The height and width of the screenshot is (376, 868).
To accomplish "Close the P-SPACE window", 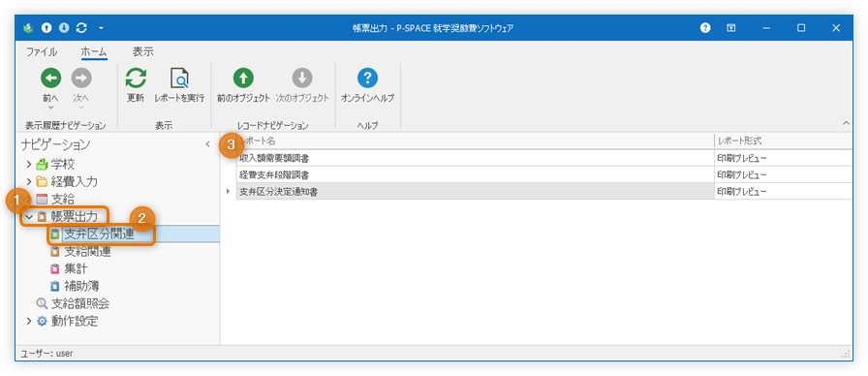I will click(x=836, y=28).
